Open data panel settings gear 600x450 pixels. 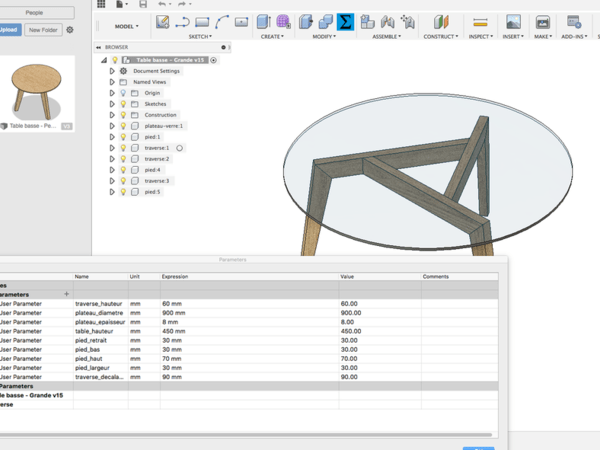pyautogui.click(x=70, y=29)
